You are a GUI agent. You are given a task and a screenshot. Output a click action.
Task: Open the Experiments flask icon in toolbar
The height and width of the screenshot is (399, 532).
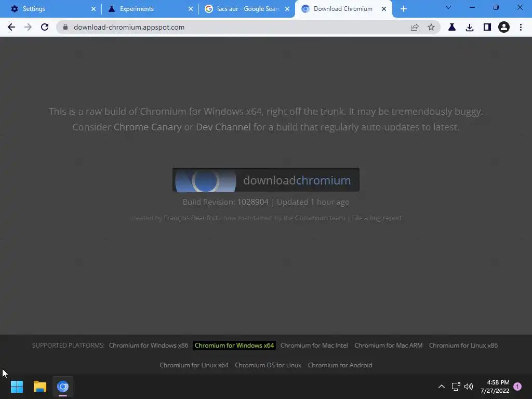452,27
